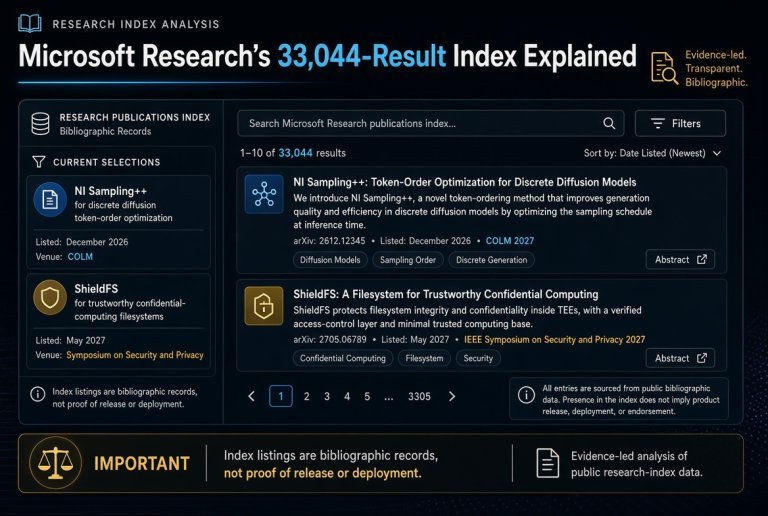
Task: Click the funnel icon beside Current Selections
Action: point(38,162)
